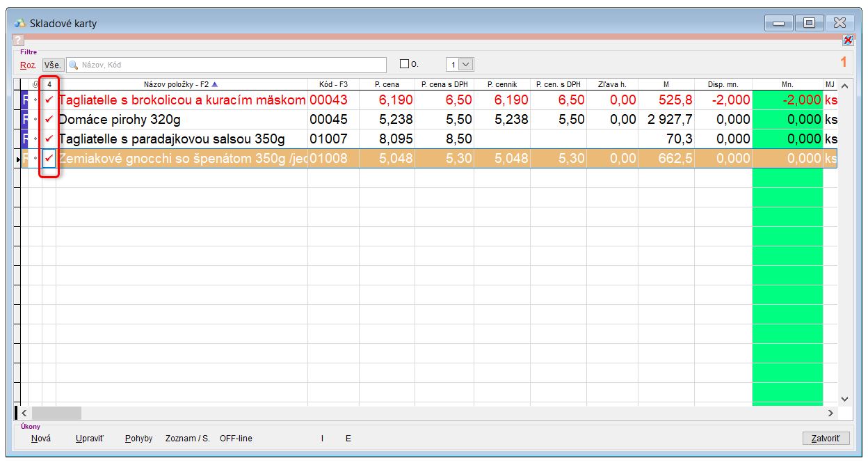Click the magnifier icon in search field
This screenshot has width=868, height=465.
tap(73, 65)
